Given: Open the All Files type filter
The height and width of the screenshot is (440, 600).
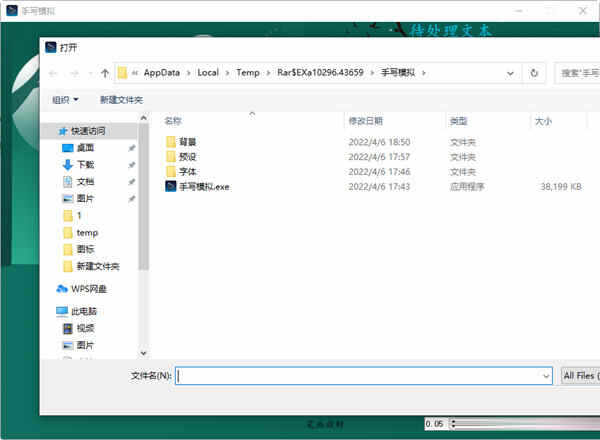Looking at the screenshot, I should coord(580,376).
